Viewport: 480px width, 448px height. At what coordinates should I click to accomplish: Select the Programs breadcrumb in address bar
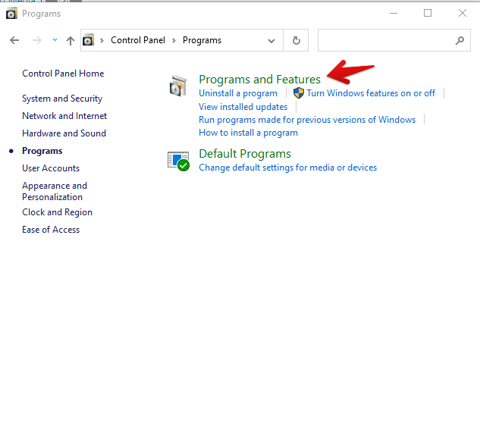coord(202,40)
